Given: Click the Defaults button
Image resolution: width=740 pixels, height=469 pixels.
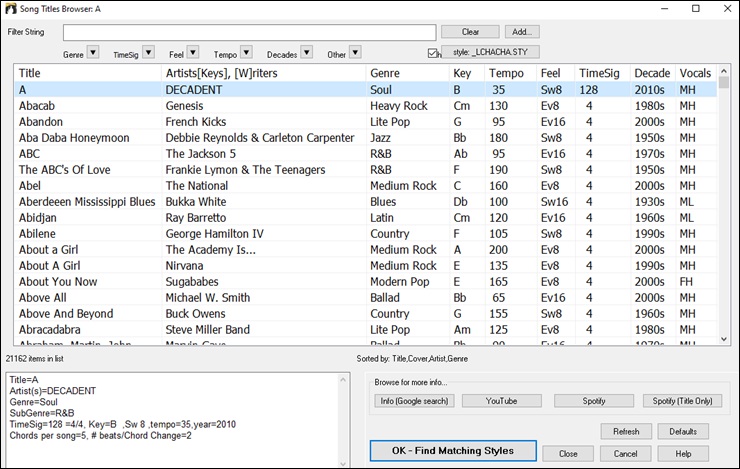Looking at the screenshot, I should (683, 431).
